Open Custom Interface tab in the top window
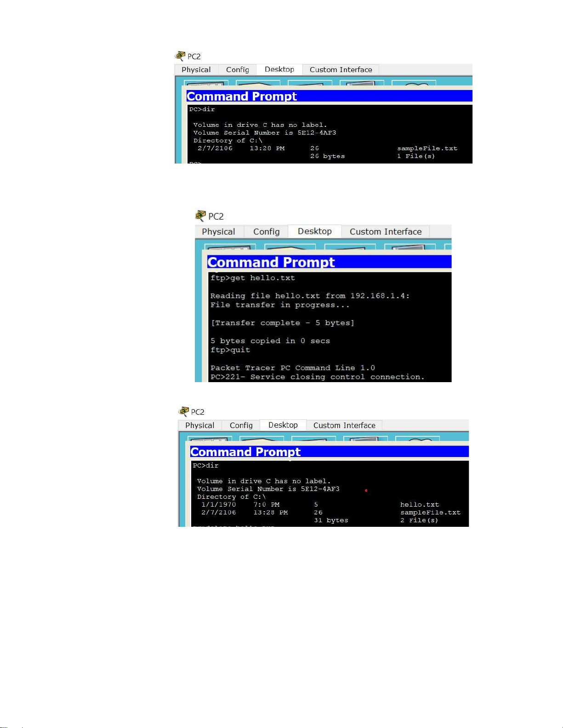This screenshot has height=728, width=563. tap(341, 70)
